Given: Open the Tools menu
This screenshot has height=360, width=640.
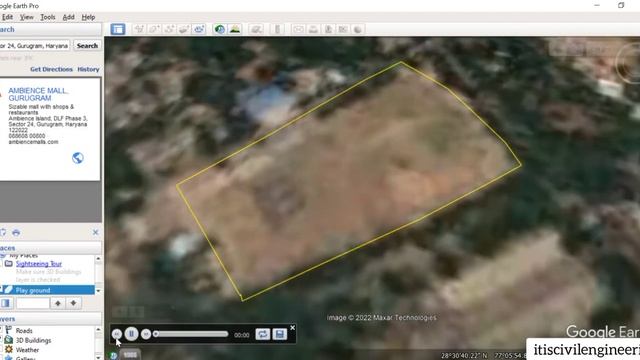Looking at the screenshot, I should pyautogui.click(x=48, y=17).
